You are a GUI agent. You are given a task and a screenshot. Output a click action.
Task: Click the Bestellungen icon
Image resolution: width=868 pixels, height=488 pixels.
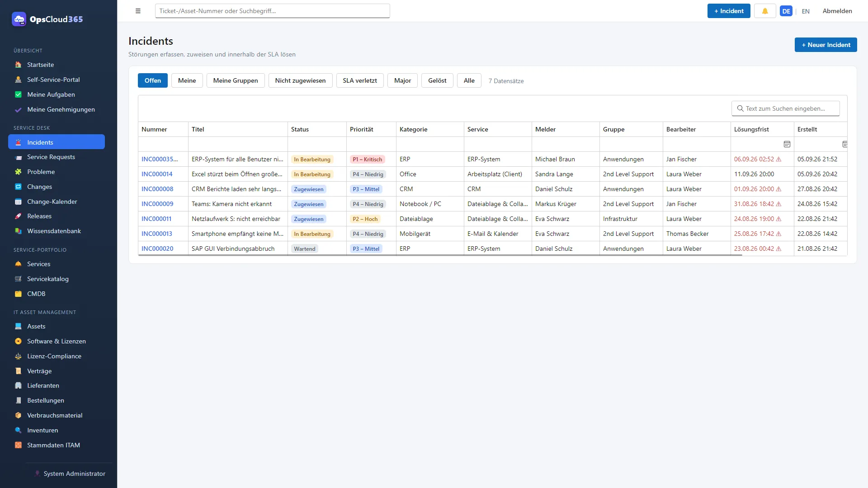18,400
